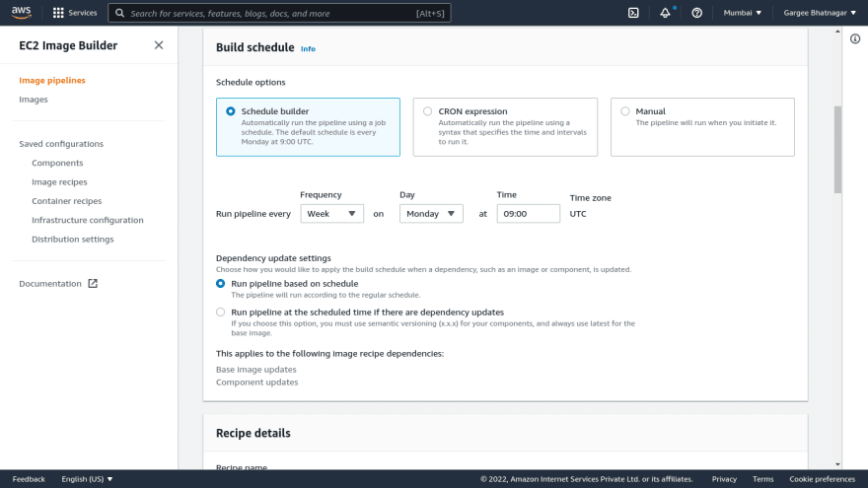Click the scrollbar up arrow

[837, 32]
